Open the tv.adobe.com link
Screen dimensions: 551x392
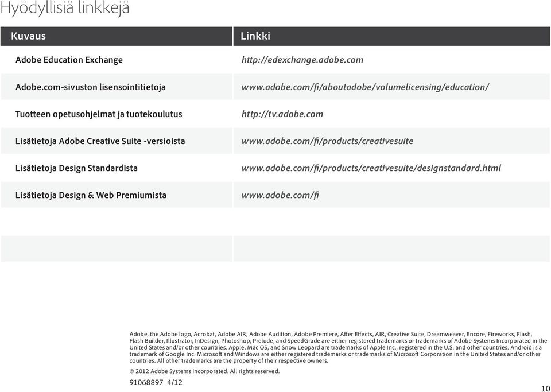282,114
